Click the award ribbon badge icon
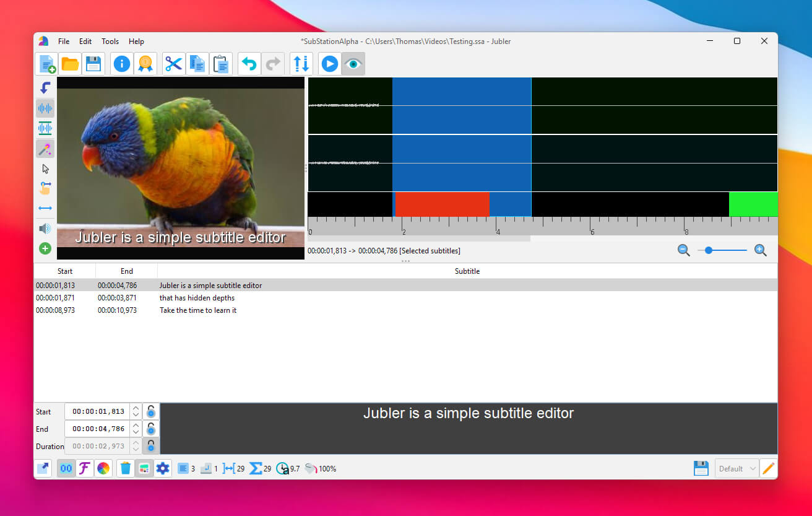The width and height of the screenshot is (812, 516). point(145,64)
